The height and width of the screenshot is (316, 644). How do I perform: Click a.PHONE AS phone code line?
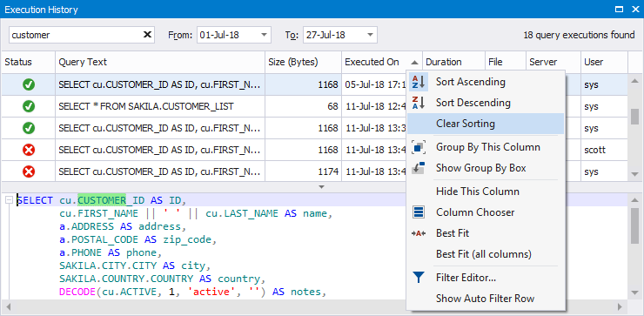click(x=111, y=252)
